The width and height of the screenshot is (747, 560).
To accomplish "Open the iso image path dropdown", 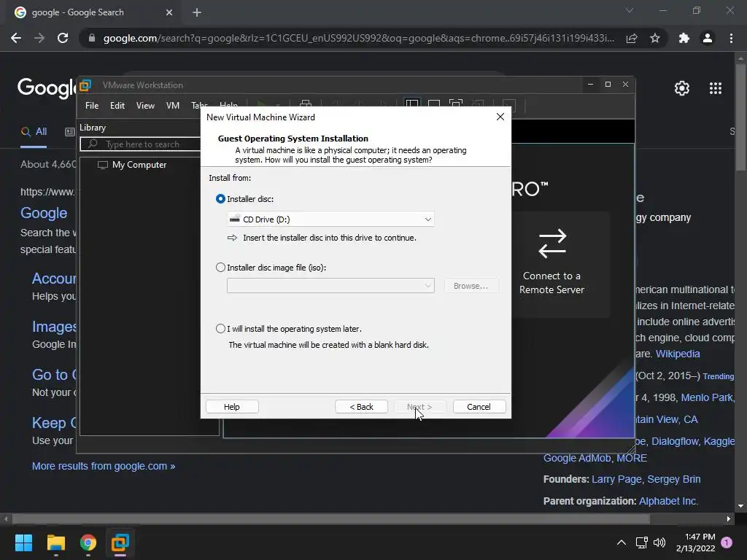I will pos(330,286).
